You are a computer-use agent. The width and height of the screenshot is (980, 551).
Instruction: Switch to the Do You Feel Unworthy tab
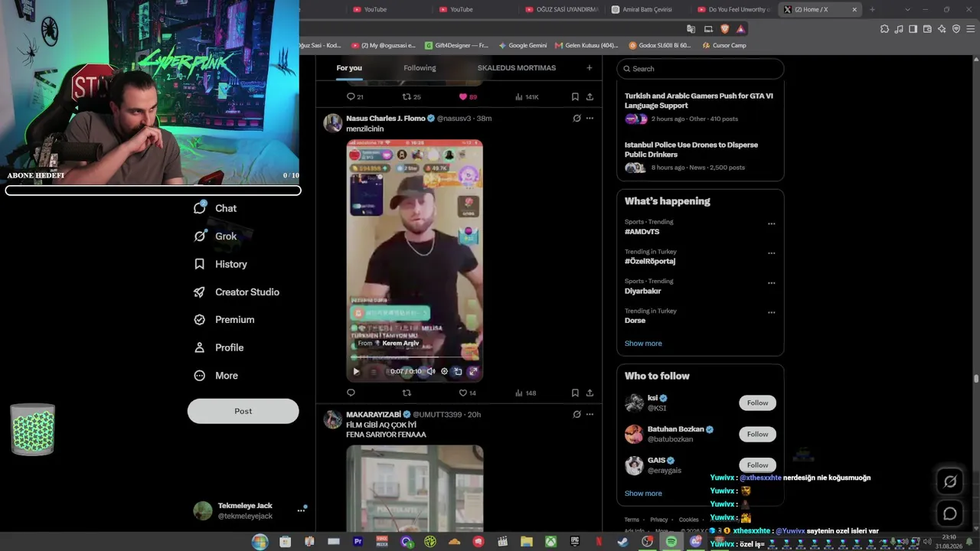[733, 10]
